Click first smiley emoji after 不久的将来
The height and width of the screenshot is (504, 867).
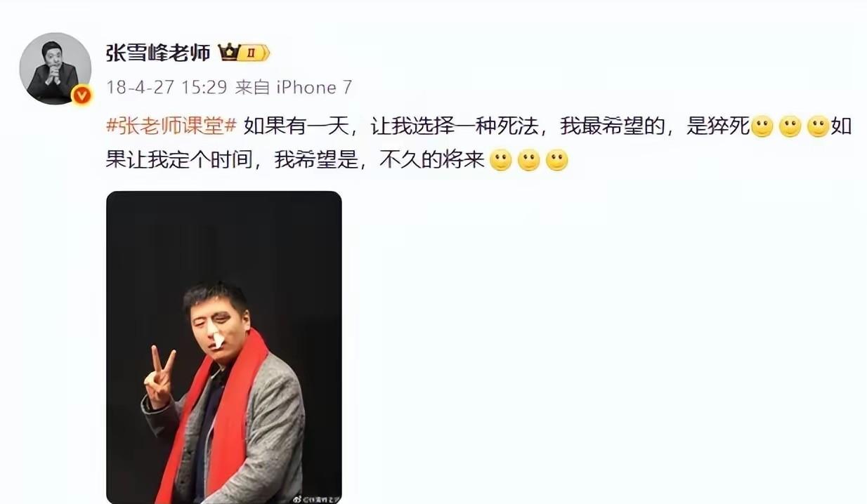(500, 161)
